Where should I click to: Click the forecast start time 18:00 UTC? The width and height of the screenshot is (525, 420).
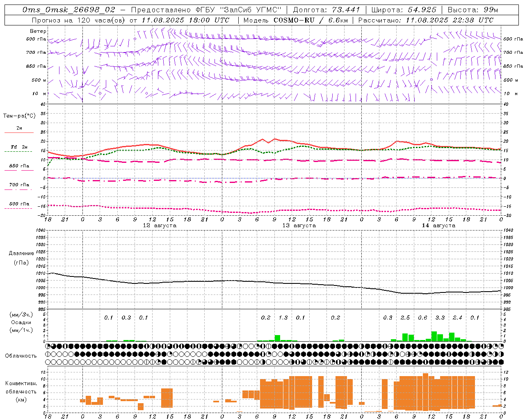[208, 20]
